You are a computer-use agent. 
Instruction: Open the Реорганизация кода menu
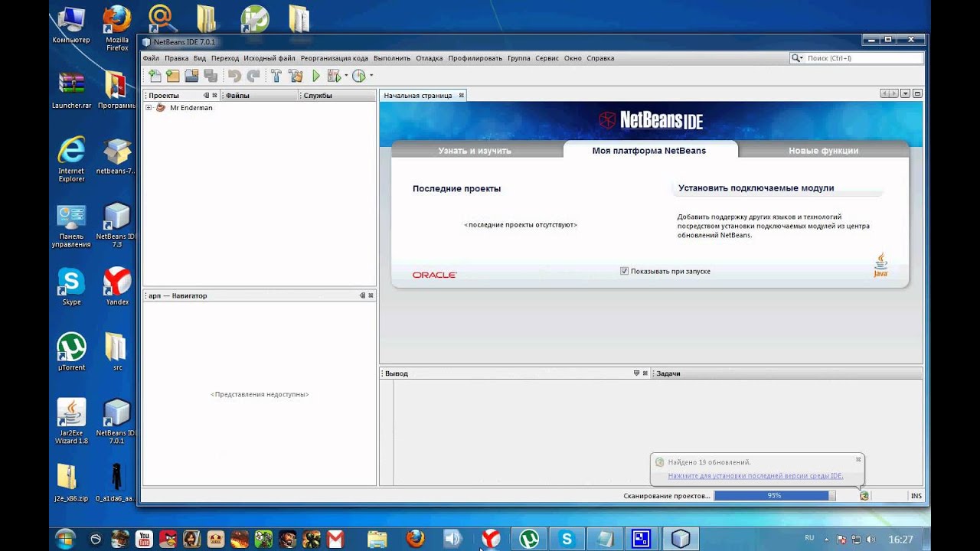[x=334, y=58]
